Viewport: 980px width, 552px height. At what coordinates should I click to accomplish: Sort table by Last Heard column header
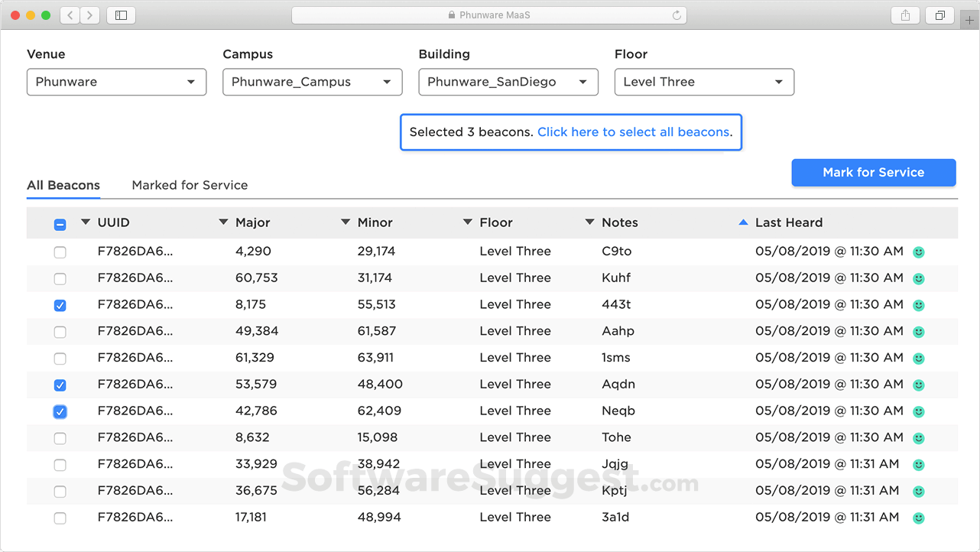[788, 222]
